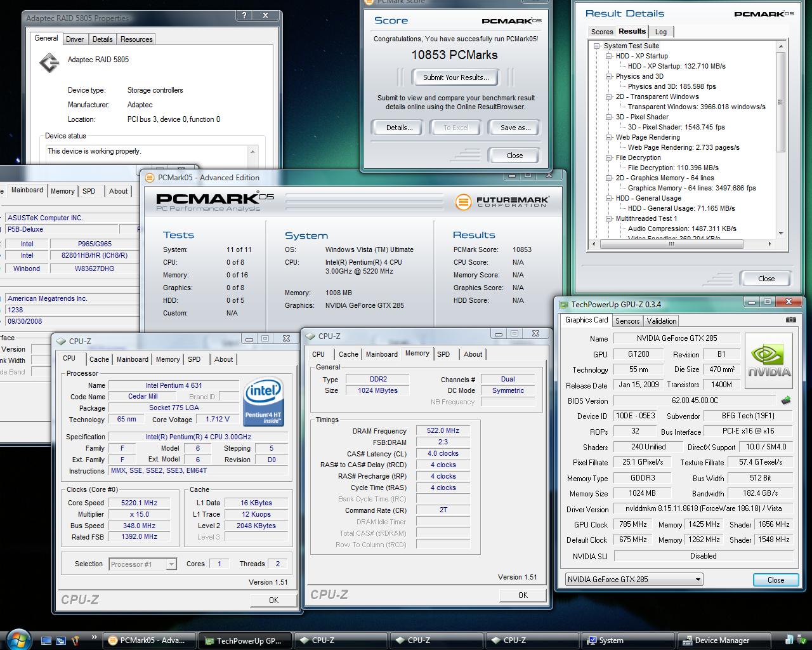The image size is (812, 650).
Task: Expand the quick launch chevron
Action: (95, 637)
